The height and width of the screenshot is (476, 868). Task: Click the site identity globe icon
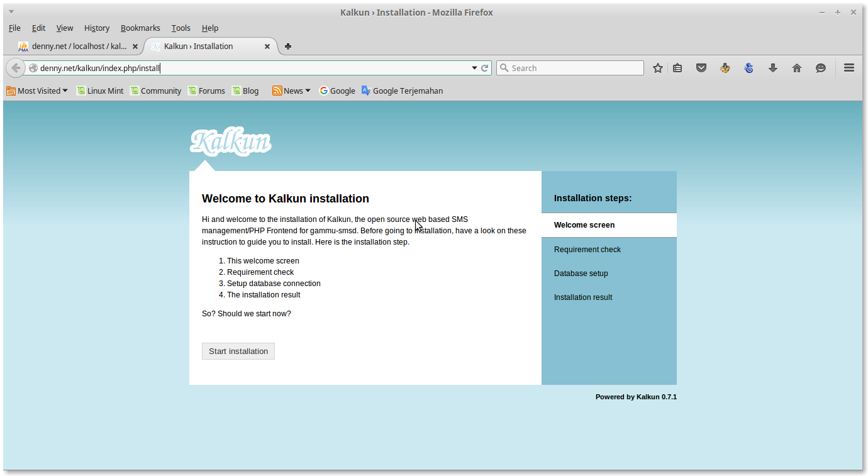(33, 68)
